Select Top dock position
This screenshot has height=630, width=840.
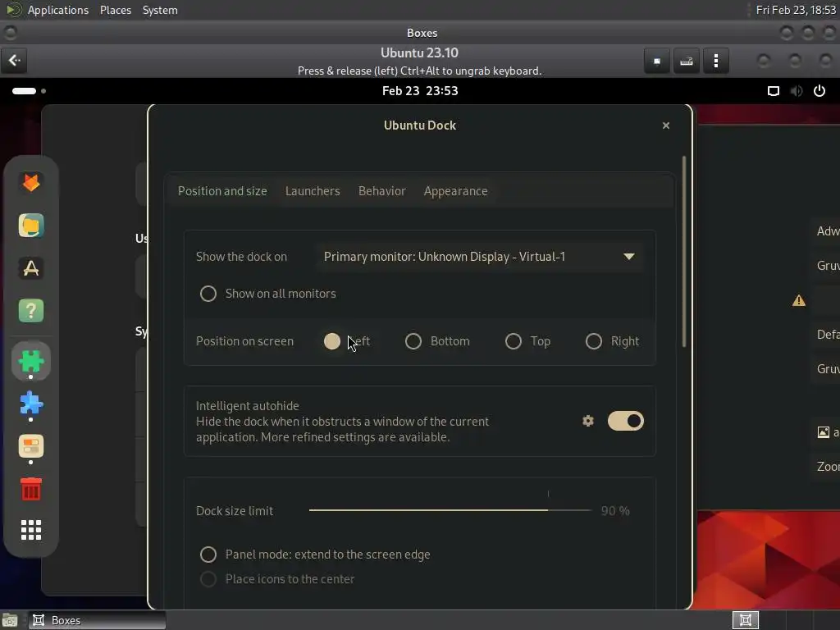(x=514, y=341)
